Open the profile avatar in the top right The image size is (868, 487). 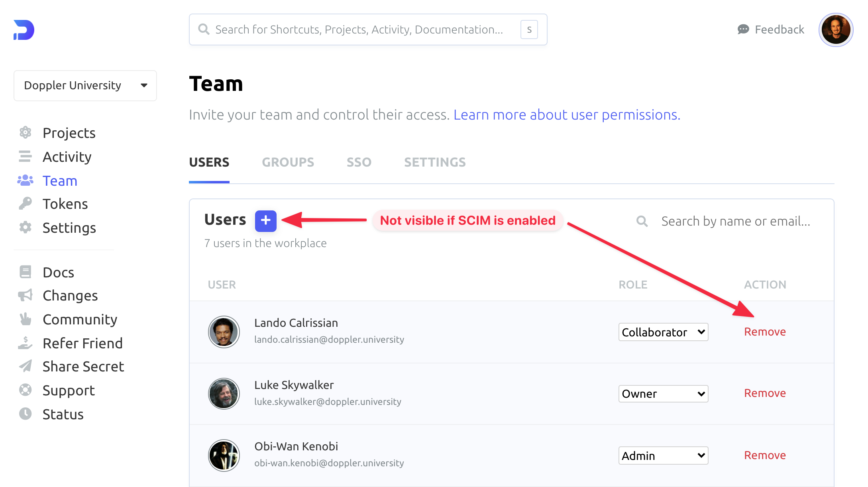(835, 29)
